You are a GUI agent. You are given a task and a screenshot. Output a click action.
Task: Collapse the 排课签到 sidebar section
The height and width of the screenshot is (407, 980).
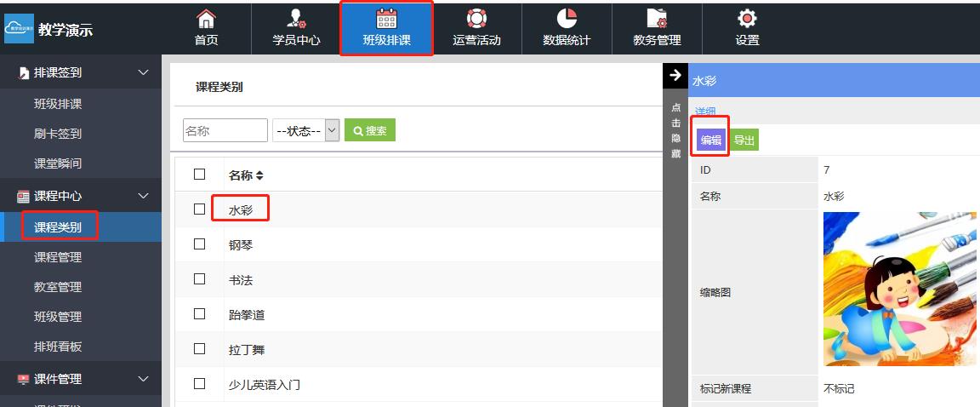coord(143,72)
